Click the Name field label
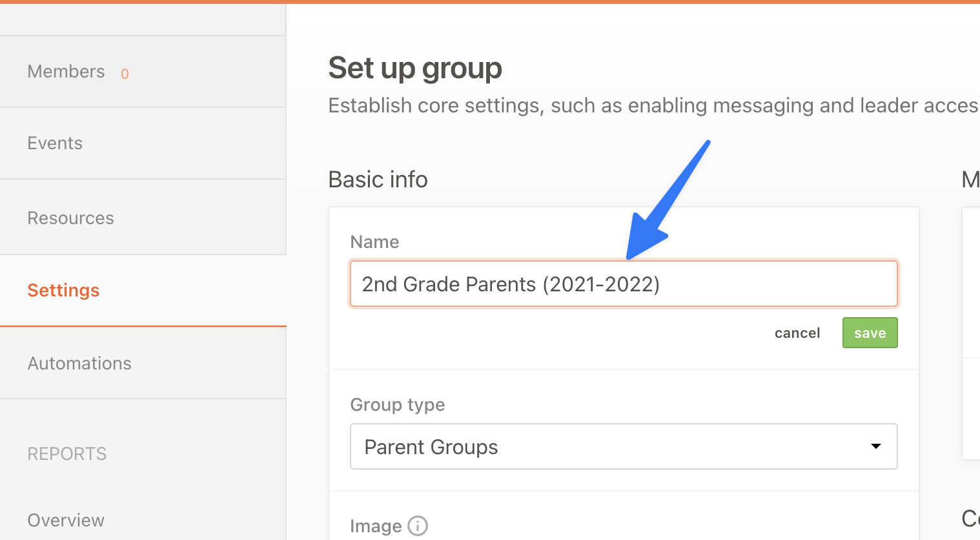This screenshot has width=980, height=540. [x=374, y=242]
